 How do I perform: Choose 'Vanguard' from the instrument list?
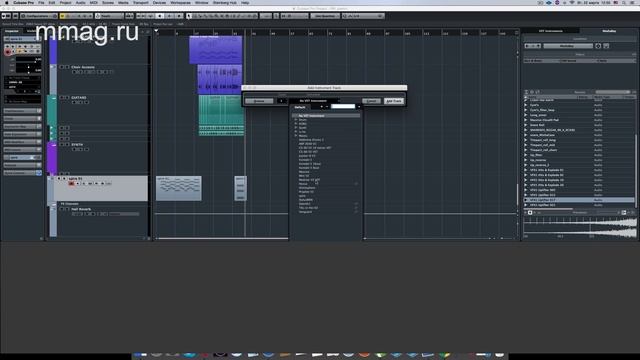(x=305, y=212)
